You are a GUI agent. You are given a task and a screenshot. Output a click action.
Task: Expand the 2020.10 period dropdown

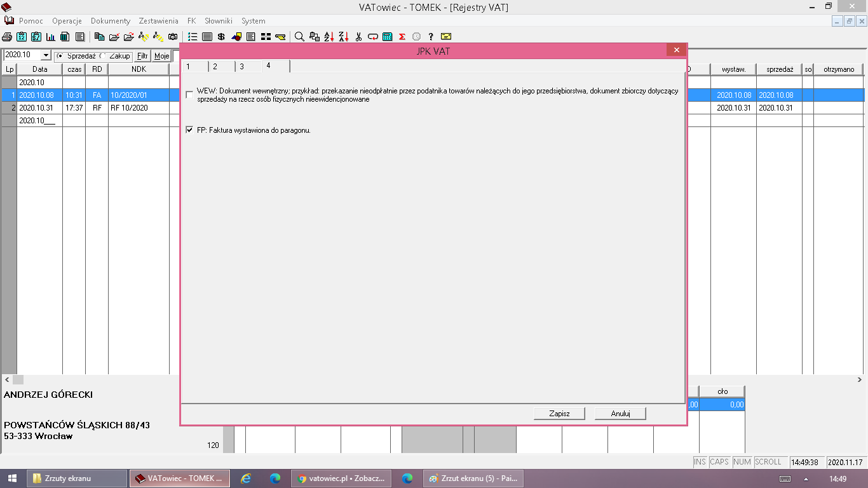(x=45, y=56)
